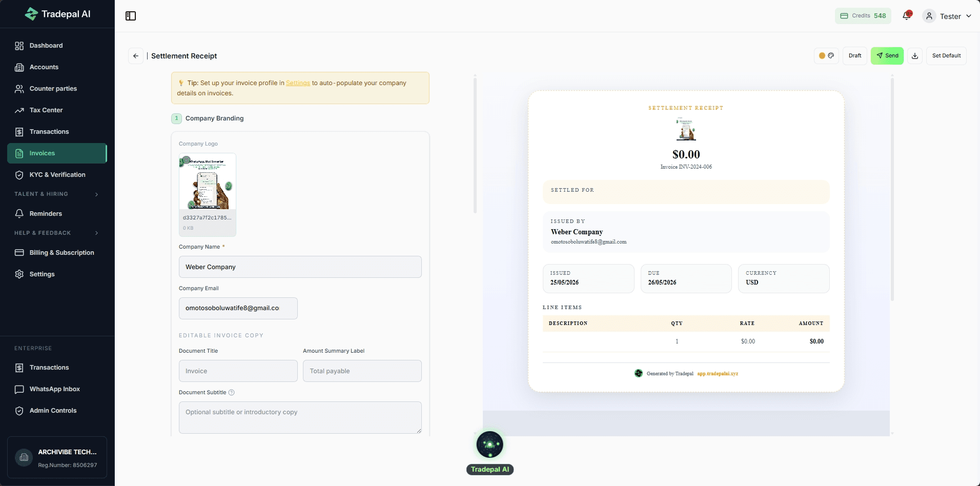Click the Company Branding step heading
This screenshot has width=980, height=486.
tap(214, 118)
